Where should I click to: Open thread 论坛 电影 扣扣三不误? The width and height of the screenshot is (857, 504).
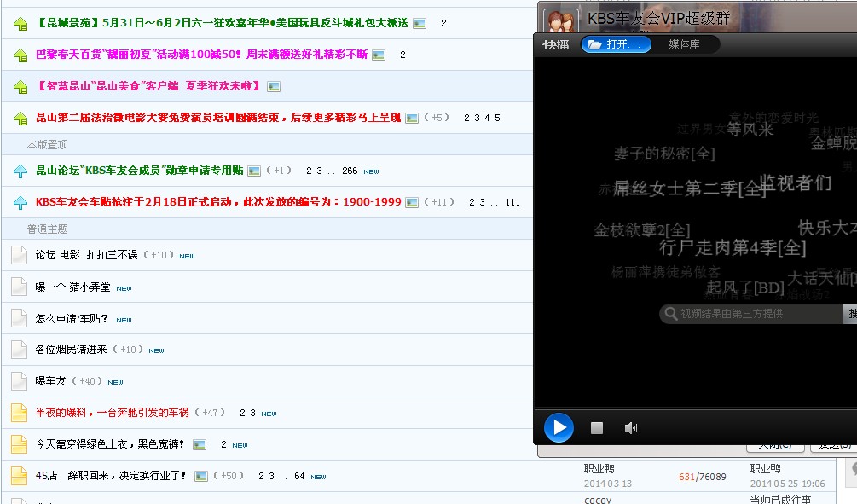86,255
